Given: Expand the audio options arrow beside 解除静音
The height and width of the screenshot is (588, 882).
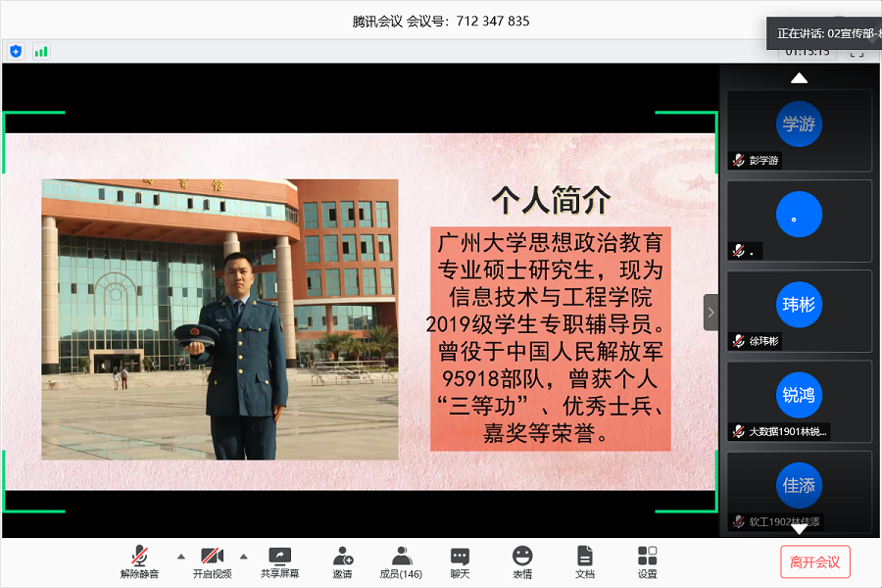Looking at the screenshot, I should pos(180,556).
